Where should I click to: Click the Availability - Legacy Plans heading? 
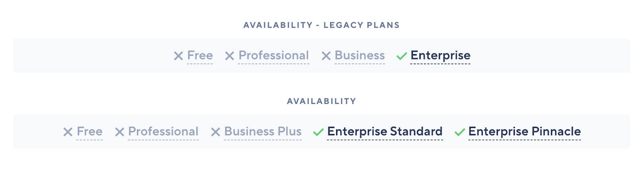[x=322, y=25]
